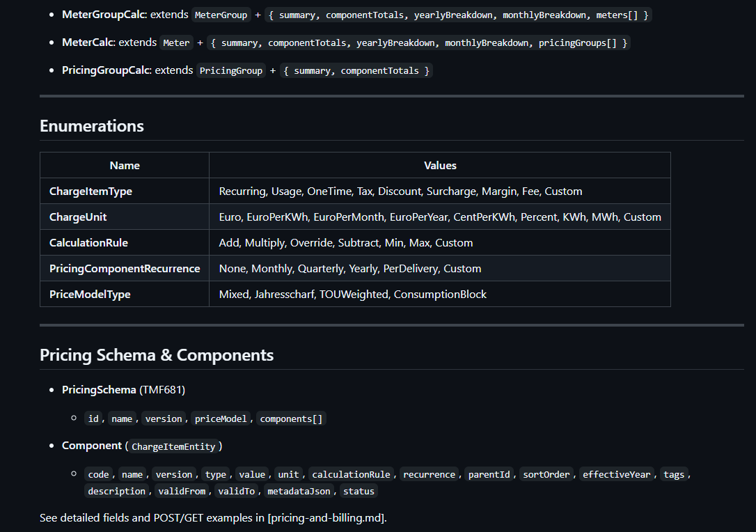
Task: Click the values cell 'Add, Multiply, Override...'
Action: click(x=440, y=242)
